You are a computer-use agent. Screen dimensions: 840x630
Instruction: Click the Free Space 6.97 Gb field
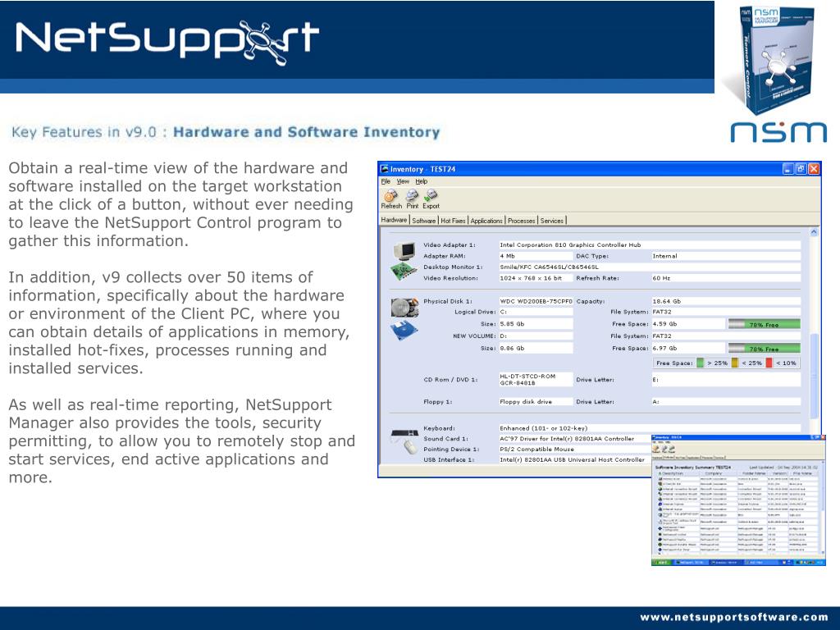coord(688,348)
